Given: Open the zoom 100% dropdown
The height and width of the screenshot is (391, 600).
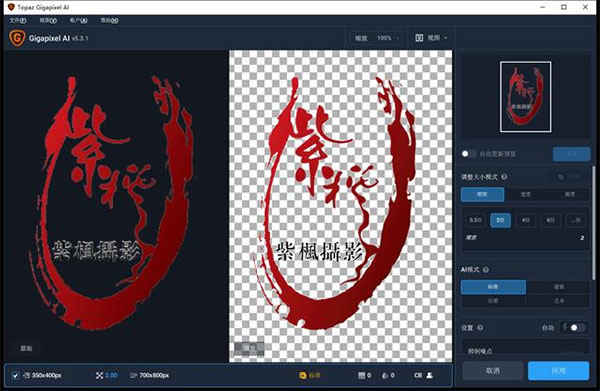Looking at the screenshot, I should [387, 38].
